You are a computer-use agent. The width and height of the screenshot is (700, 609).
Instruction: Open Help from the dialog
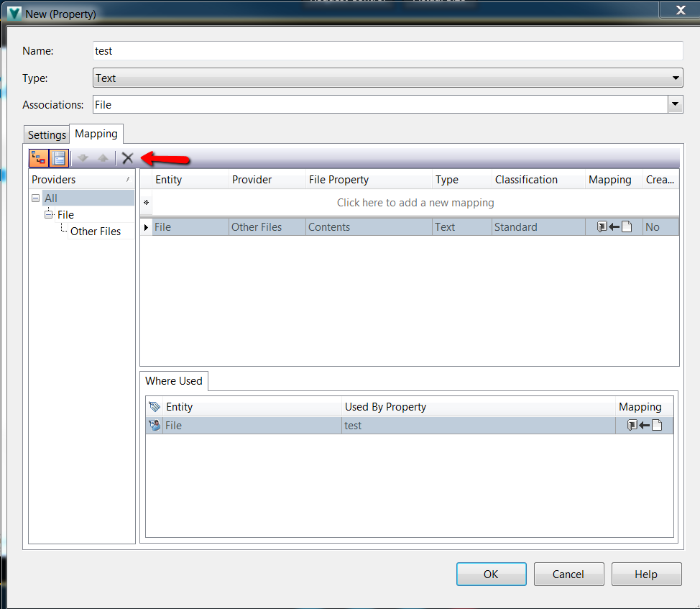click(645, 574)
